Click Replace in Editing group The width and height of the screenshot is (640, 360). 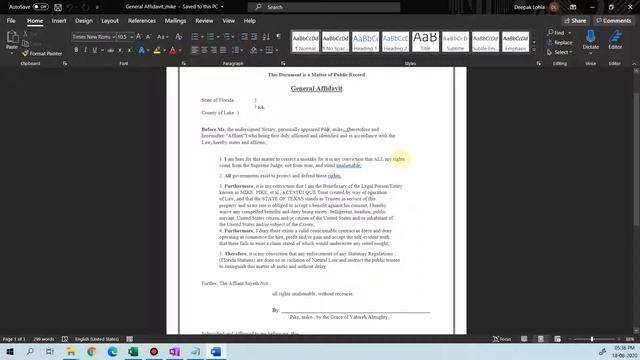[559, 42]
